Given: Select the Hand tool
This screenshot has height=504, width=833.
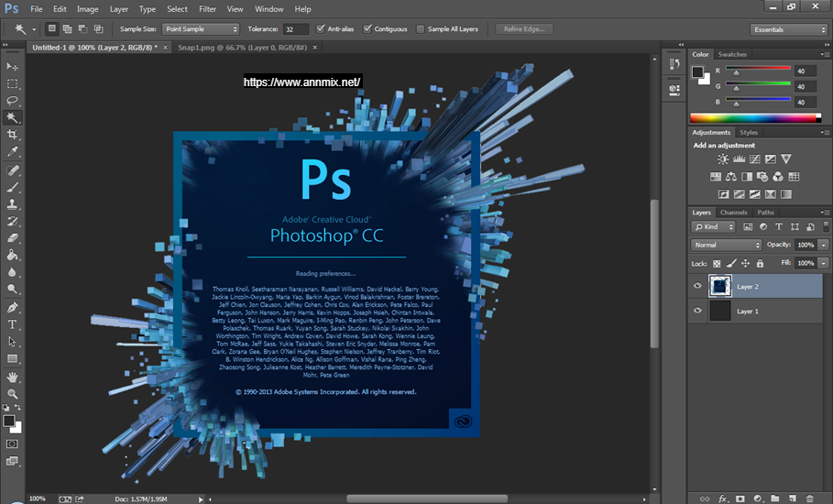Looking at the screenshot, I should (12, 377).
